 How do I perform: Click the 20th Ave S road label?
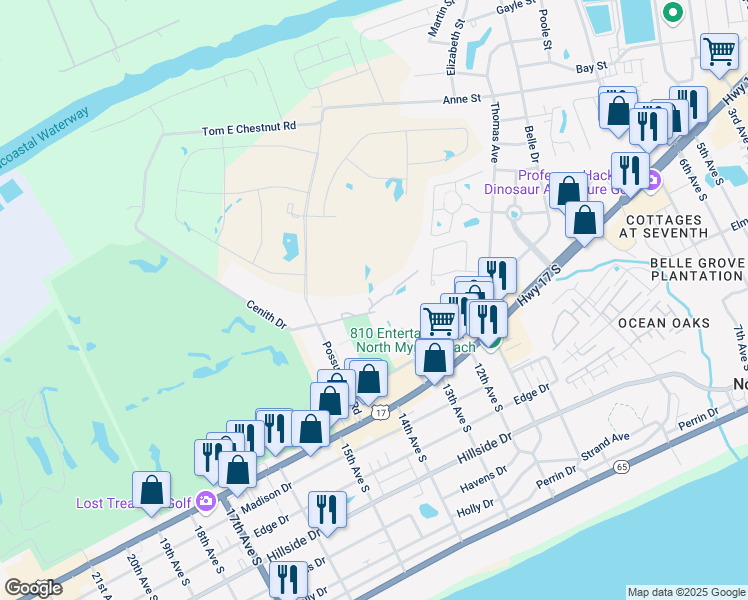pos(141,575)
